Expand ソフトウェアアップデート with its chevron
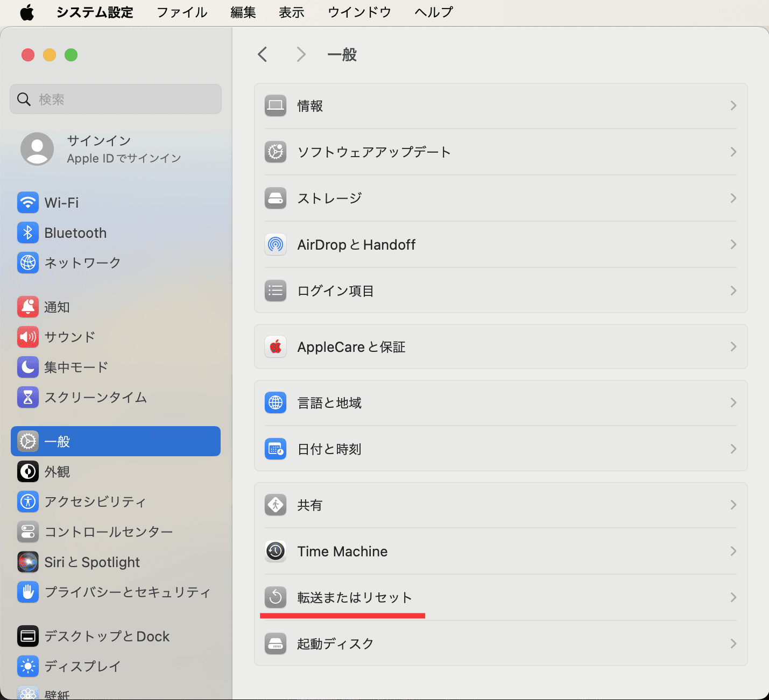Screen dimensions: 769x700 [x=733, y=152]
